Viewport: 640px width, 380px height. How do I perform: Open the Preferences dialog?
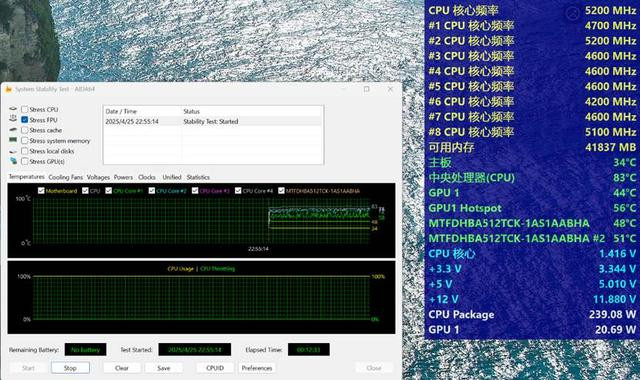click(257, 368)
